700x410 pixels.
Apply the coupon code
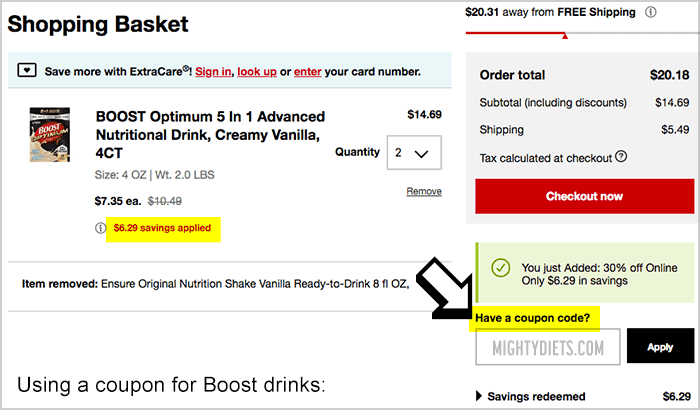[660, 347]
